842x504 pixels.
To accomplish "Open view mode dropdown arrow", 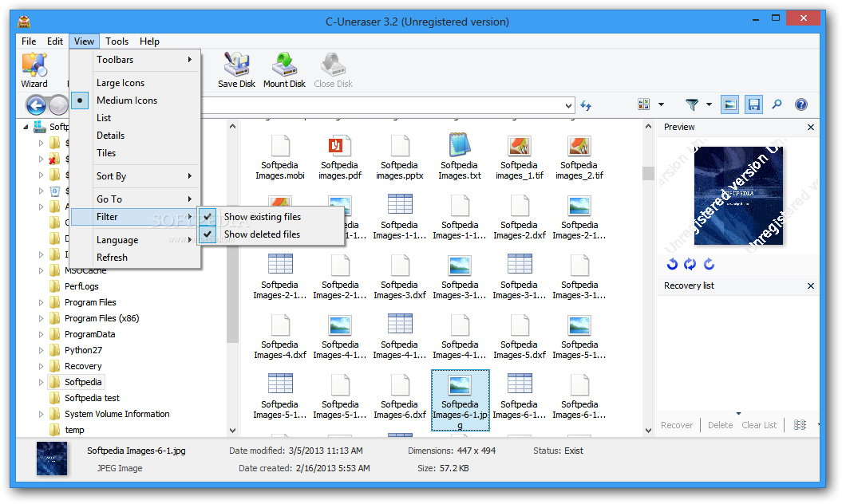I will (x=661, y=104).
